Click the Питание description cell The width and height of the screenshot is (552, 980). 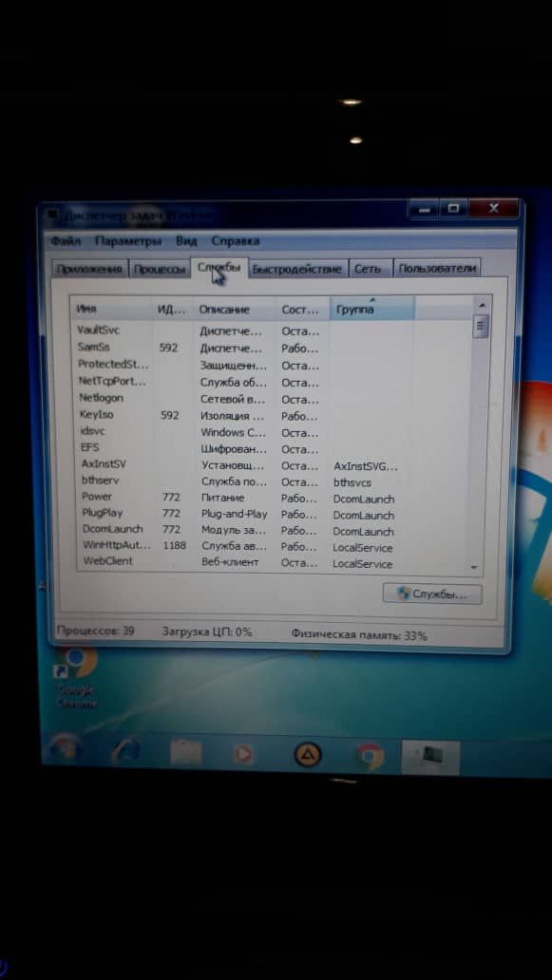(x=222, y=499)
